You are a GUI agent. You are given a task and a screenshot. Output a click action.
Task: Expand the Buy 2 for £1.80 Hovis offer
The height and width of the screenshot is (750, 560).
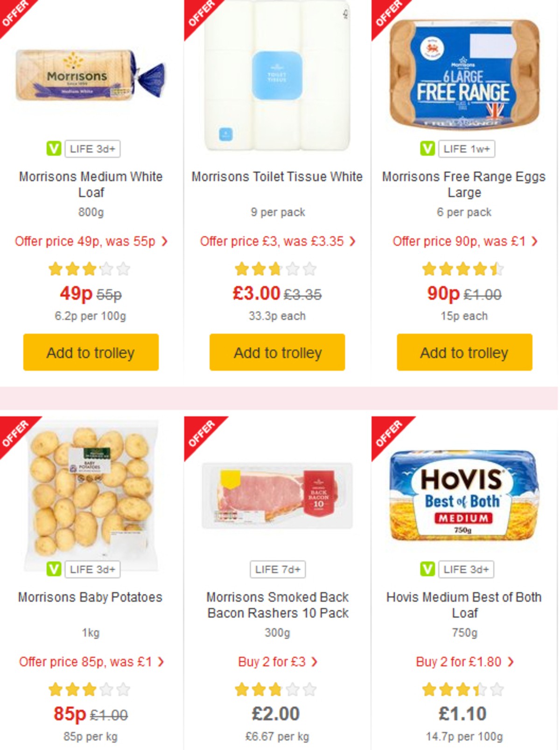(x=463, y=662)
